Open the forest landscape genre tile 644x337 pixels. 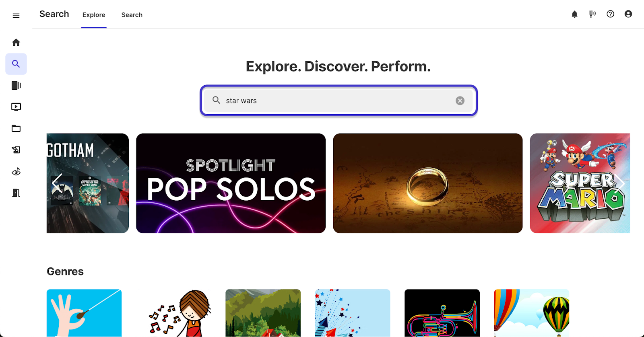click(x=263, y=313)
